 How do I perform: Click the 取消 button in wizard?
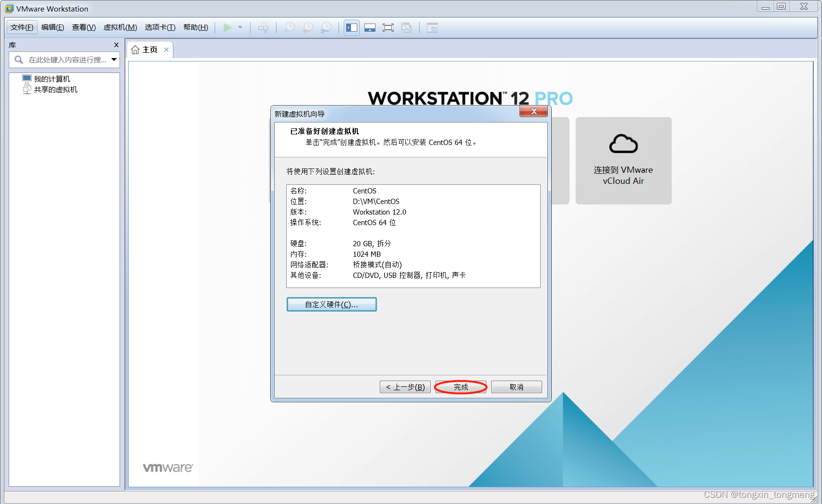[517, 387]
